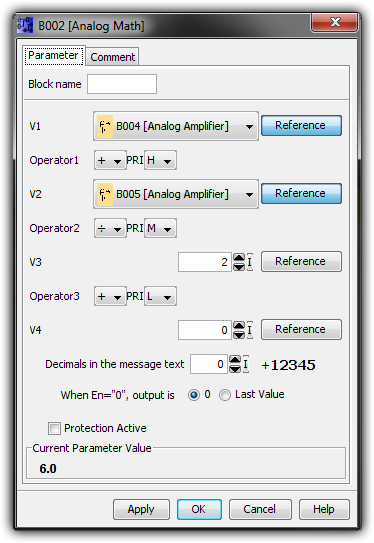Open the Operator3 priority L dropdown
Image resolution: width=374 pixels, height=543 pixels.
[160, 296]
